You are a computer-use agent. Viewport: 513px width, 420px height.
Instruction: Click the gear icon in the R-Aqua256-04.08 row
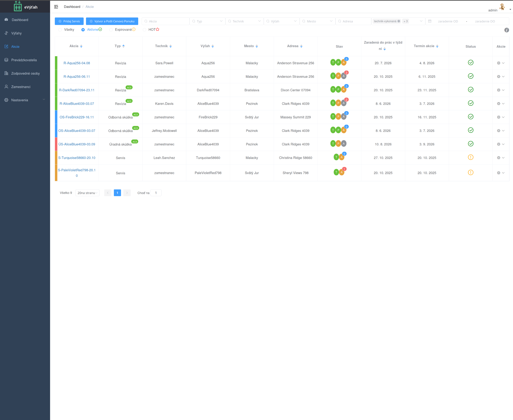pos(498,63)
